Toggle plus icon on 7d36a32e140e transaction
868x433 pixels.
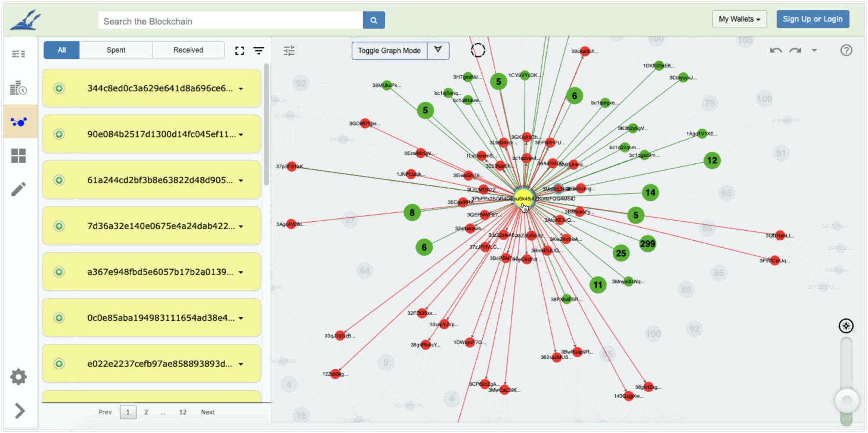(x=59, y=226)
